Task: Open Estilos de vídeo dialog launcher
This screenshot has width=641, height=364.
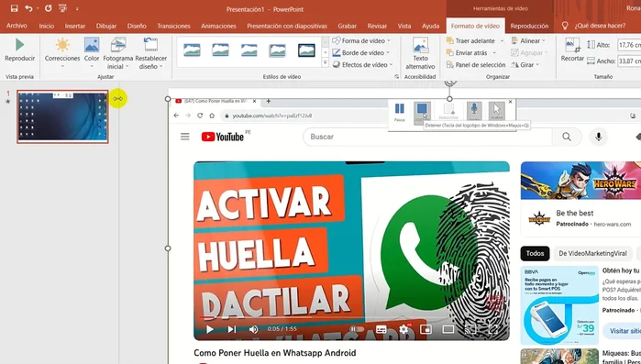Action: pos(396,76)
